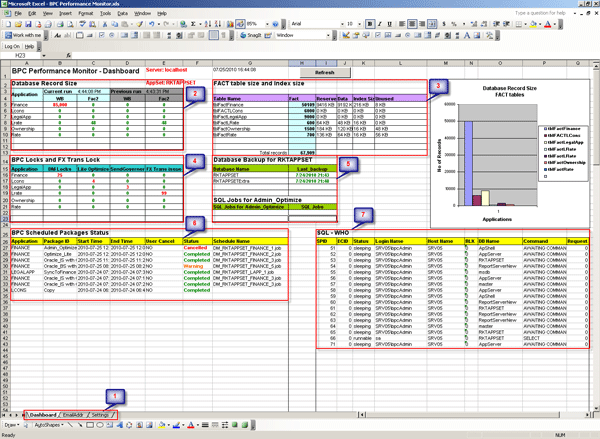The height and width of the screenshot is (439, 600).
Task: Click the Log On button
Action: (12, 45)
